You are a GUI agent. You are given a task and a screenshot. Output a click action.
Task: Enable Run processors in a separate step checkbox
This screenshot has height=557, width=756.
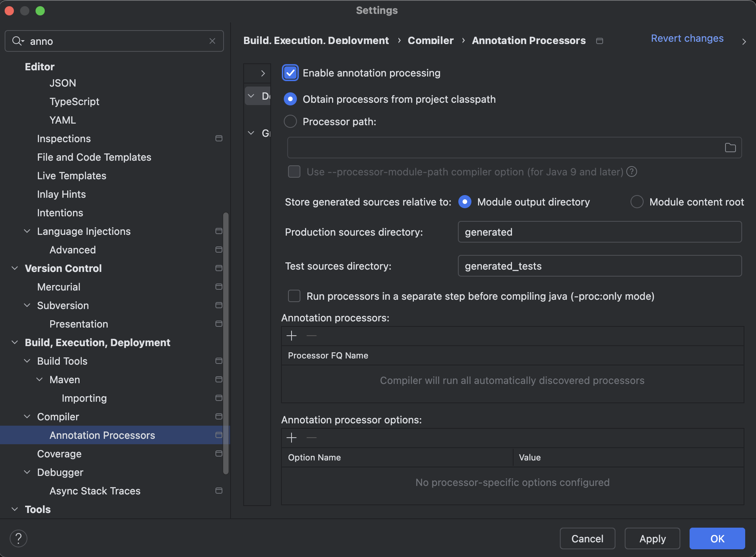pyautogui.click(x=294, y=296)
